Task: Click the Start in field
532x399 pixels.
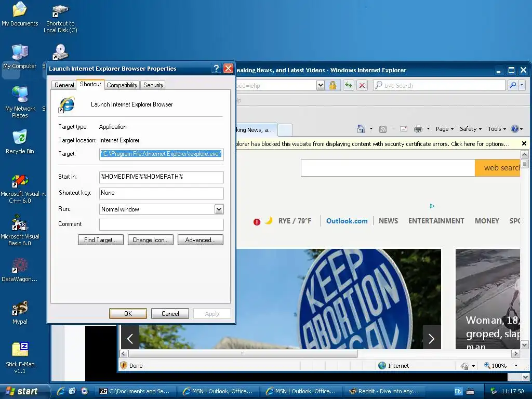Action: pyautogui.click(x=161, y=177)
